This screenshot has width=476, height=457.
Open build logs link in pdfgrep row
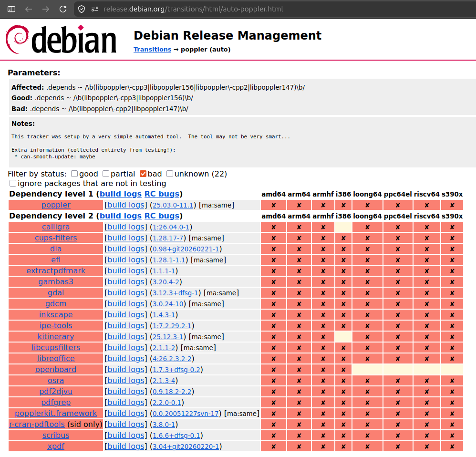(126, 402)
